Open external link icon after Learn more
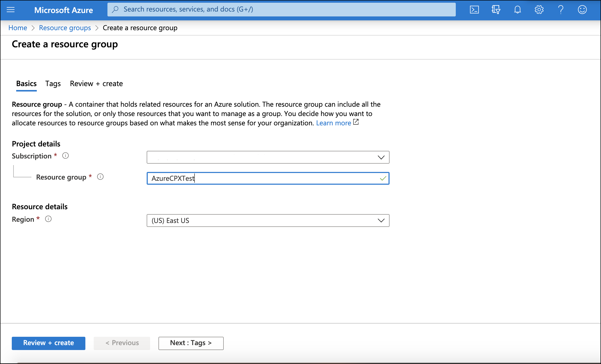Screen dimensions: 601x364 click(356, 122)
